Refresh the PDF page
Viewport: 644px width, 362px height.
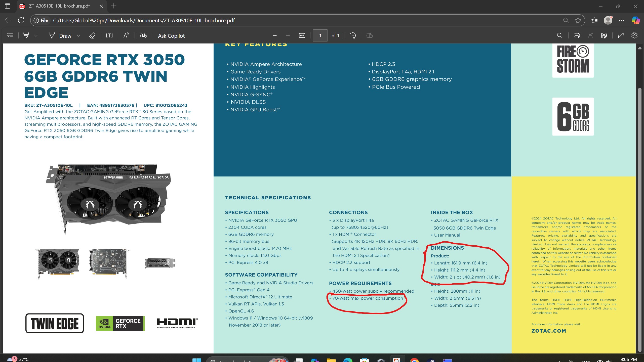pyautogui.click(x=21, y=20)
